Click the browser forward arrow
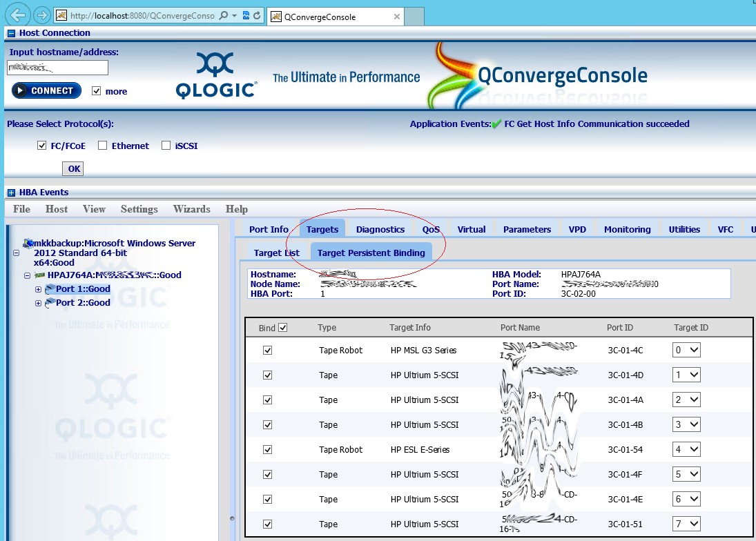Viewport: 756px width, 541px height. (42, 16)
